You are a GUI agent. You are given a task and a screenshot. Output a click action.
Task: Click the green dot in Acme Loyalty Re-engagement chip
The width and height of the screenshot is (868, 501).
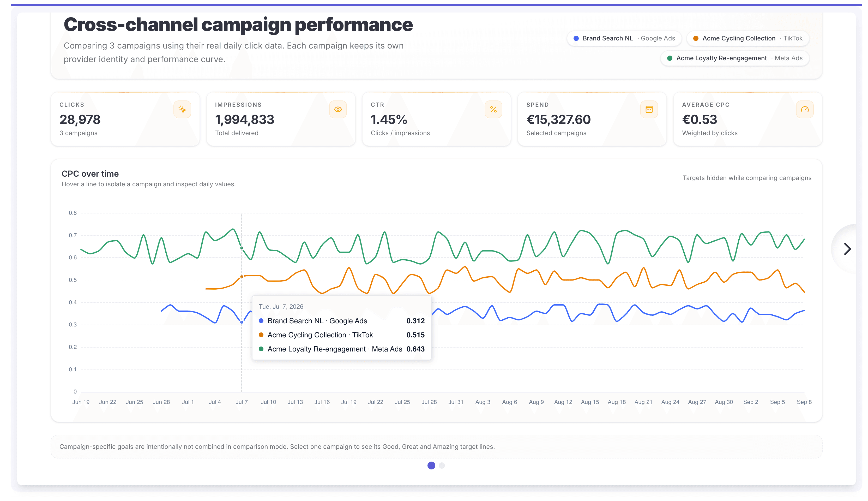(670, 58)
